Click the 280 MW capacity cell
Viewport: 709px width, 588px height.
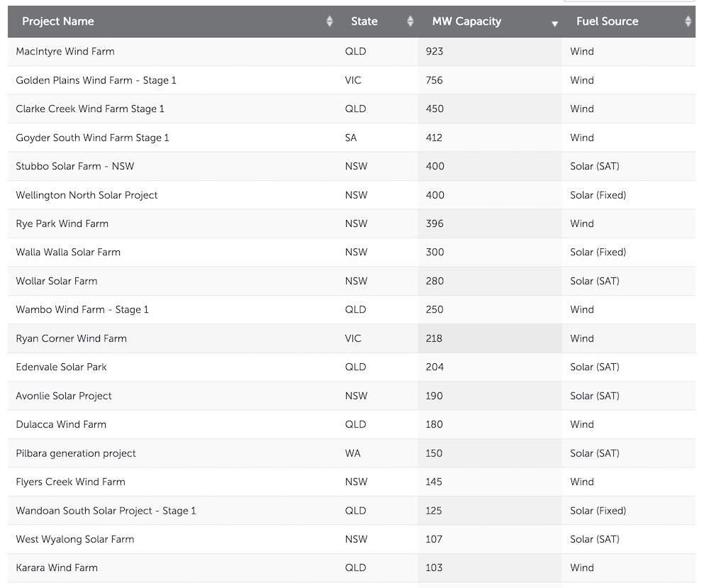point(490,282)
